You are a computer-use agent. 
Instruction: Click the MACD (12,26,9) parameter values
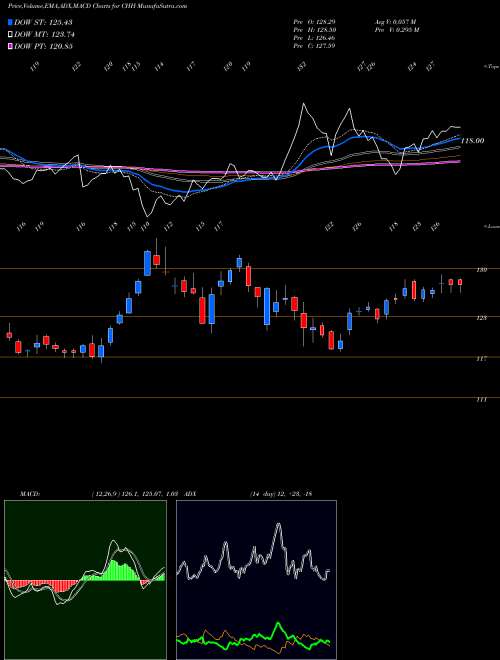136,493
